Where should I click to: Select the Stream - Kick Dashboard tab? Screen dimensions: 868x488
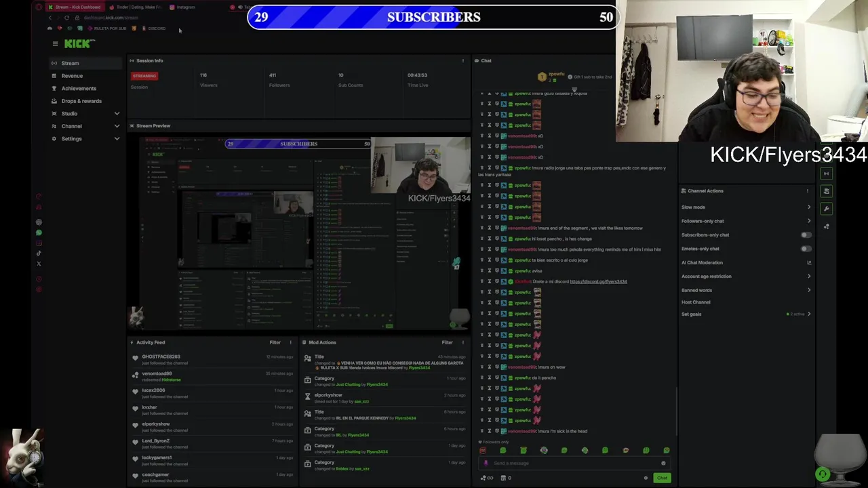click(76, 7)
